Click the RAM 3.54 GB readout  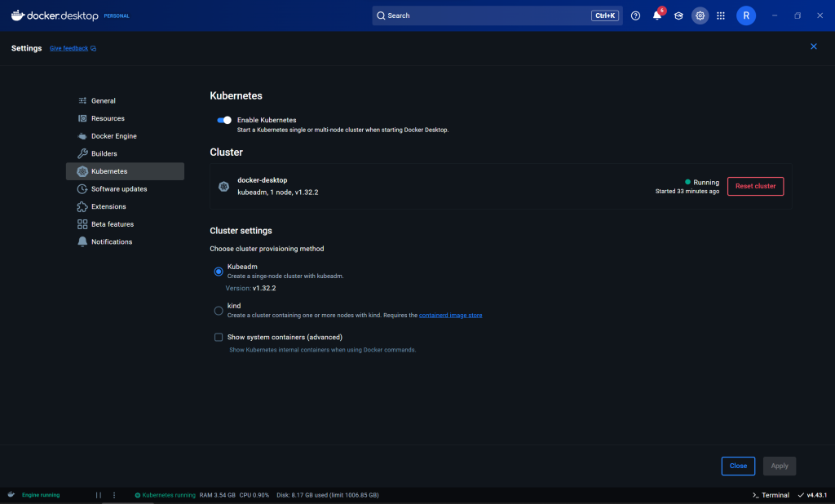tap(217, 495)
